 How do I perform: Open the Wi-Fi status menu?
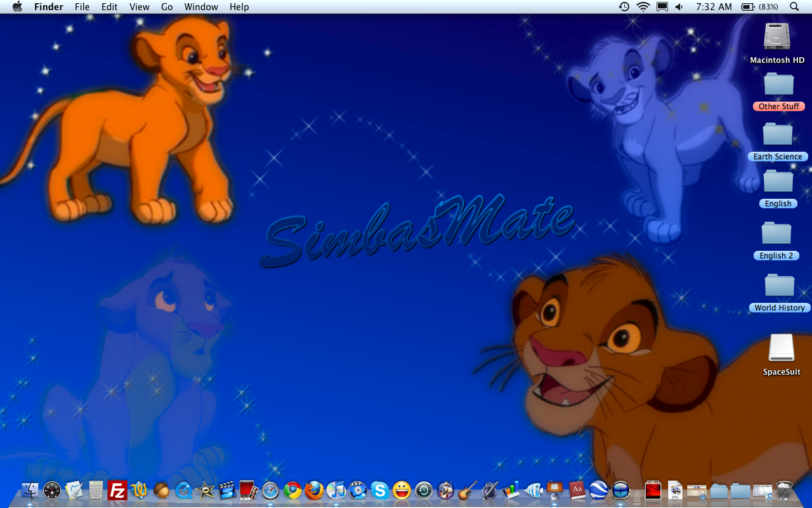(x=643, y=7)
